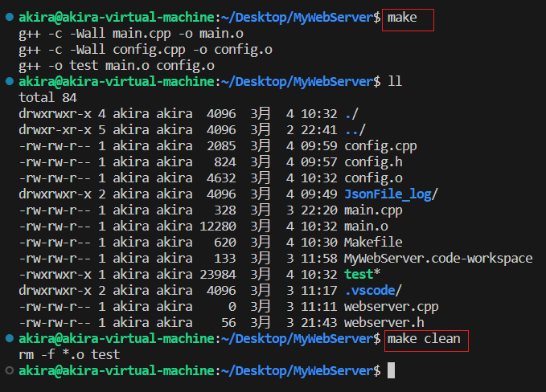Click the green test* executable entry
Image resolution: width=546 pixels, height=392 pixels.
[361, 275]
